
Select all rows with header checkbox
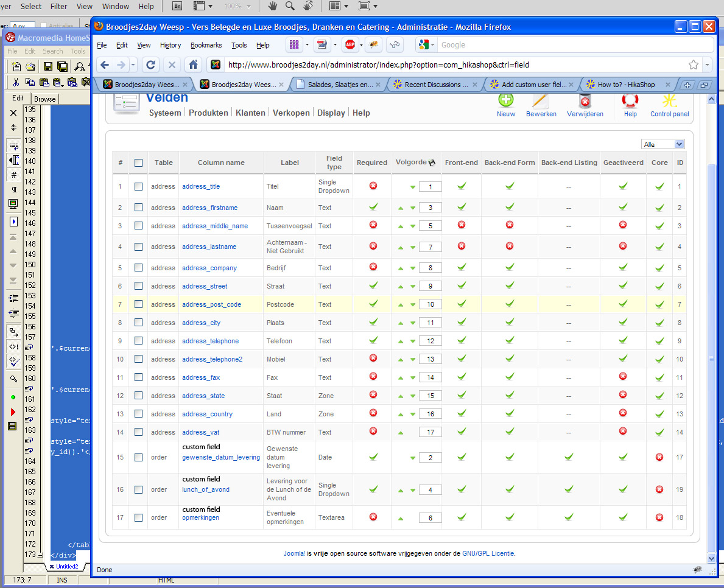coord(138,163)
